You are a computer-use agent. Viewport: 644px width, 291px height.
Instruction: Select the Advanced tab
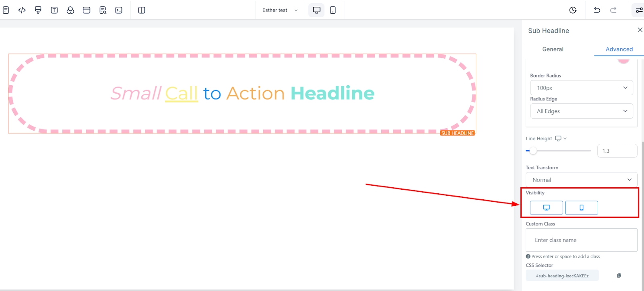[619, 49]
